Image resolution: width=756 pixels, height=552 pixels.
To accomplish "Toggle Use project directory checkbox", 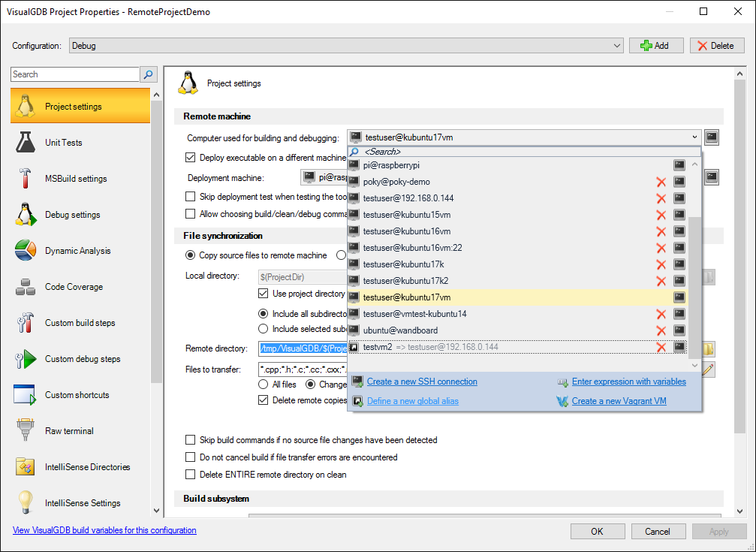I will pyautogui.click(x=264, y=294).
